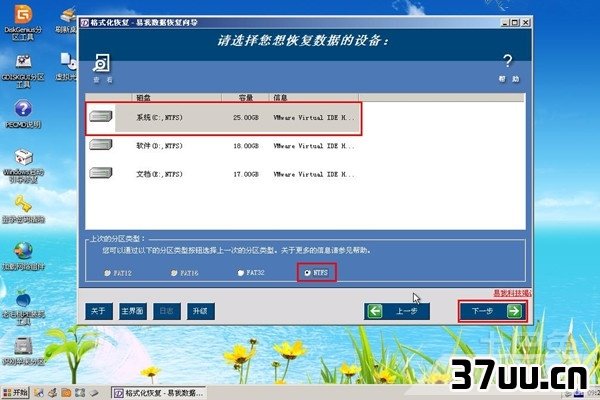This screenshot has height=400, width=600.
Task: Click the drive icon of the E: row
Action: point(101,173)
